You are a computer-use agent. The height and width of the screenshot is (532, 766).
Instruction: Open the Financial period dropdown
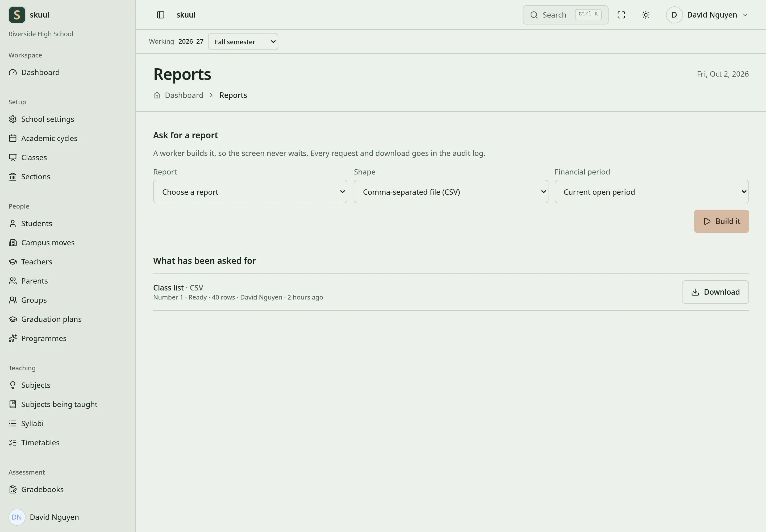pos(651,192)
